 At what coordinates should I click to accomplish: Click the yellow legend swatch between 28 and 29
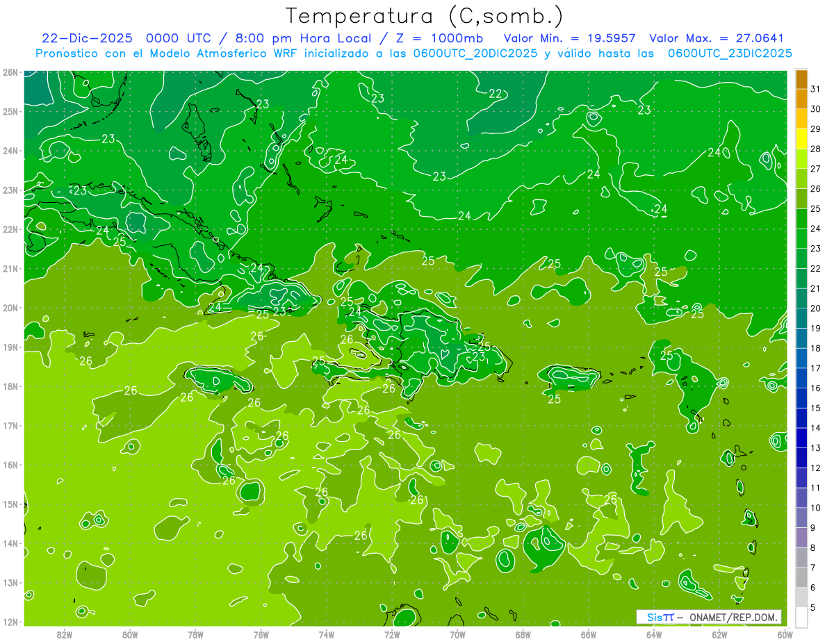tap(801, 139)
